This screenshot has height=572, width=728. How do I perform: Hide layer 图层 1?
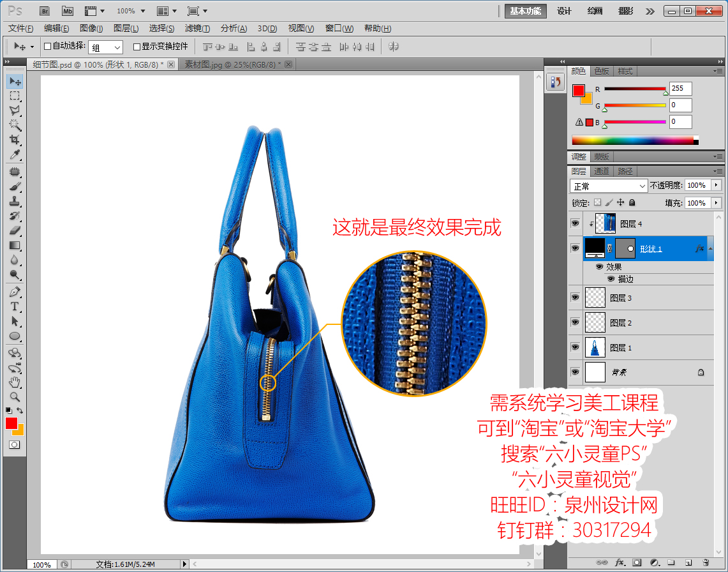click(576, 347)
